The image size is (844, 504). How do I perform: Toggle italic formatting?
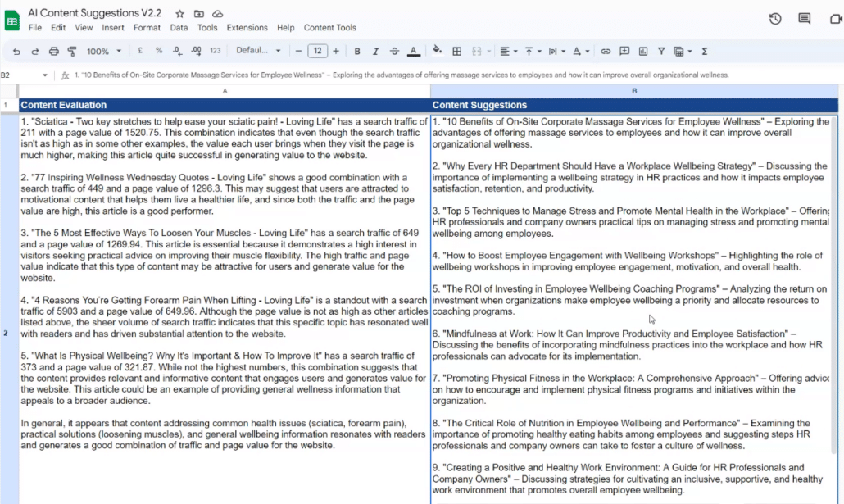coord(376,51)
